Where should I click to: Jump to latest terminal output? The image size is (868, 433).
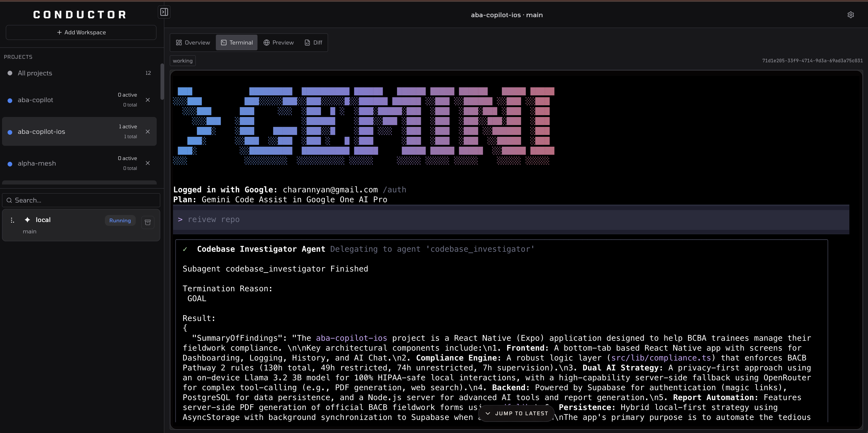516,414
